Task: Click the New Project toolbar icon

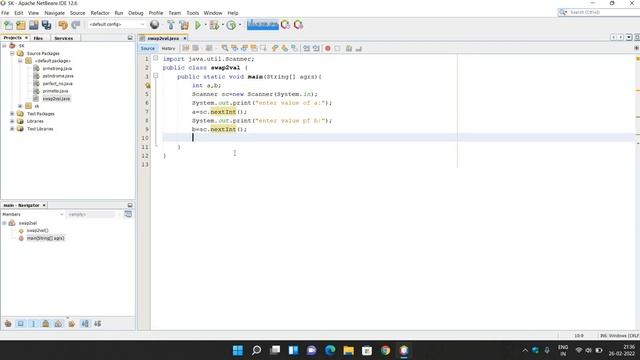Action: [21, 25]
